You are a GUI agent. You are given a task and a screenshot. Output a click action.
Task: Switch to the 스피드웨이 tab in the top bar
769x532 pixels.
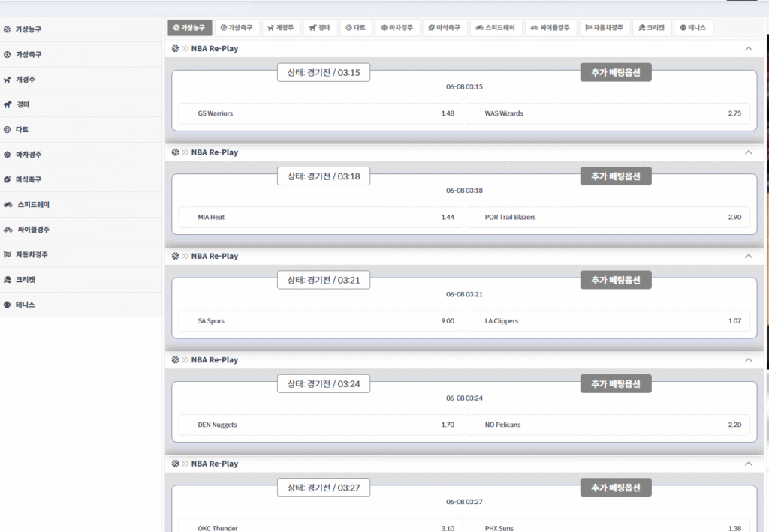(496, 28)
